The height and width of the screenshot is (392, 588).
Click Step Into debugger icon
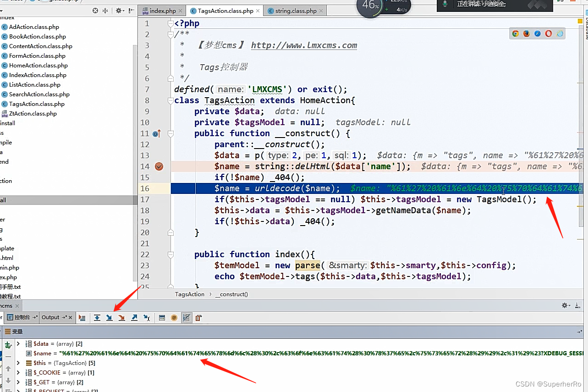(110, 317)
